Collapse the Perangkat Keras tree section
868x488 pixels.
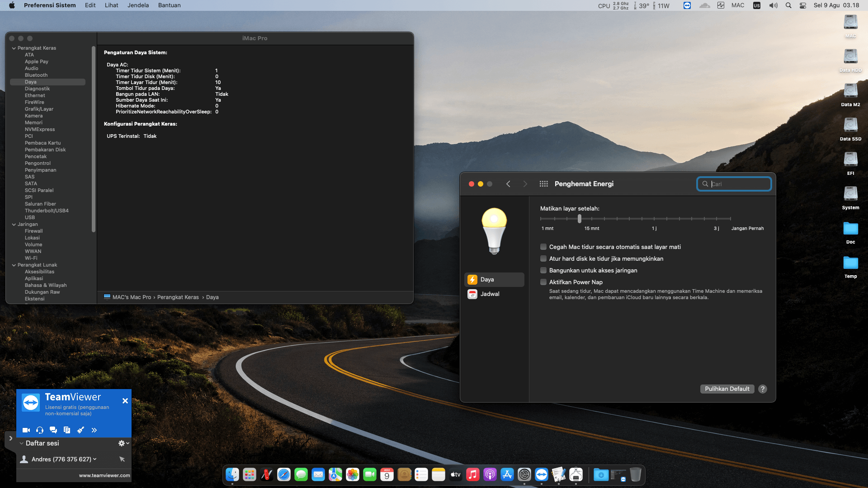coord(14,48)
